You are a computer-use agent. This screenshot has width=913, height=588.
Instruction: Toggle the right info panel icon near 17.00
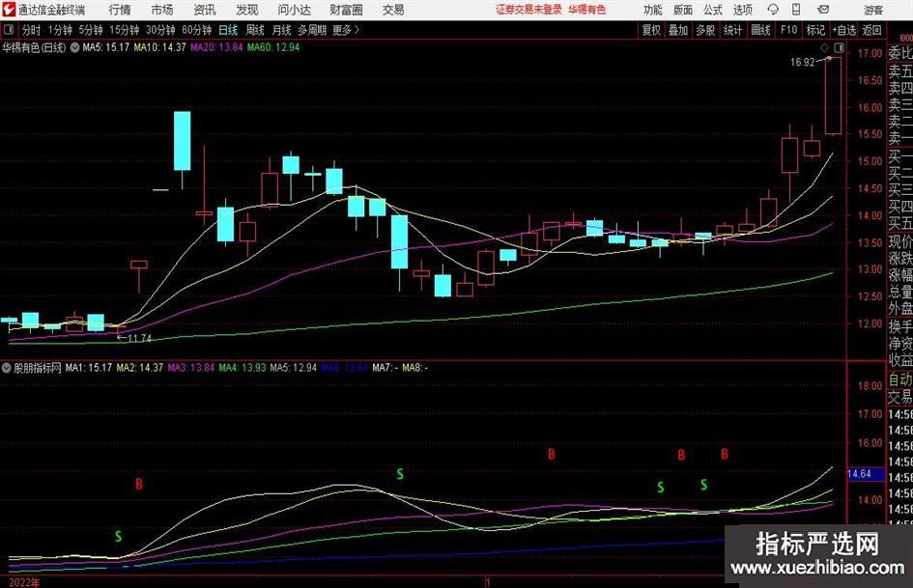coord(839,47)
